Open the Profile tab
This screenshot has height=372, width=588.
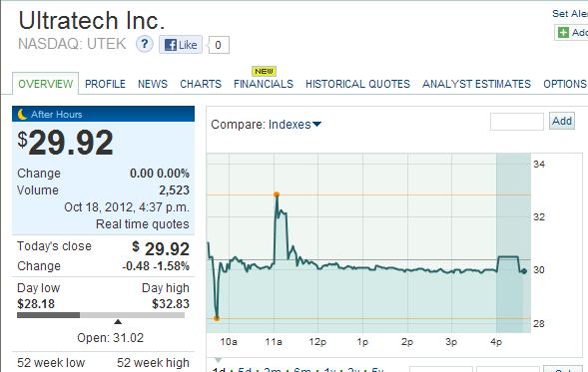pos(105,84)
